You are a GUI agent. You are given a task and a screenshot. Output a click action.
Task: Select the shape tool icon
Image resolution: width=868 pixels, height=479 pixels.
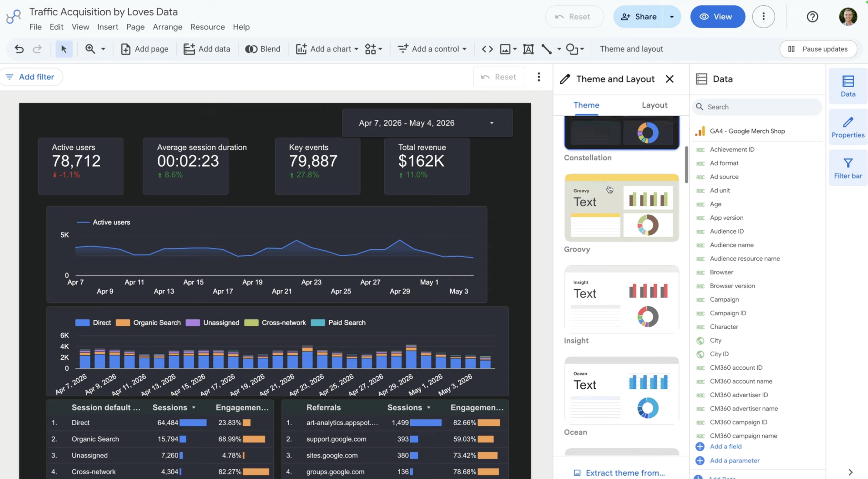571,49
